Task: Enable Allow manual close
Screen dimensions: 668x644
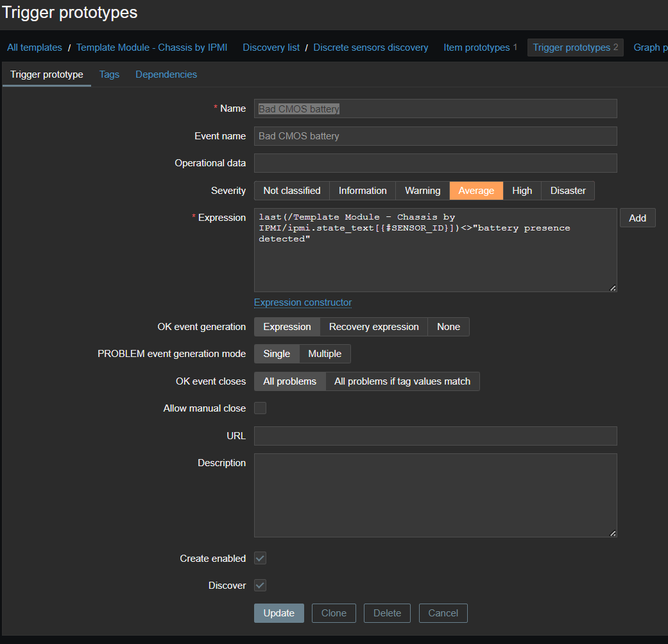Action: tap(260, 408)
